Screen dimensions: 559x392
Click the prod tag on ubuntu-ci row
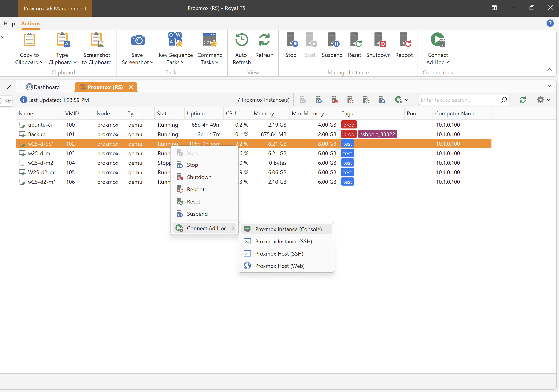click(x=349, y=125)
